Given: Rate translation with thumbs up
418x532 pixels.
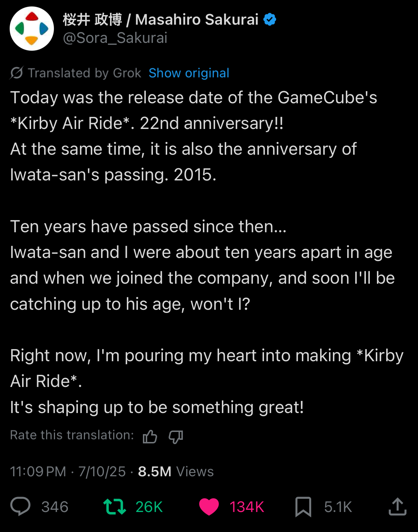Looking at the screenshot, I should 150,436.
